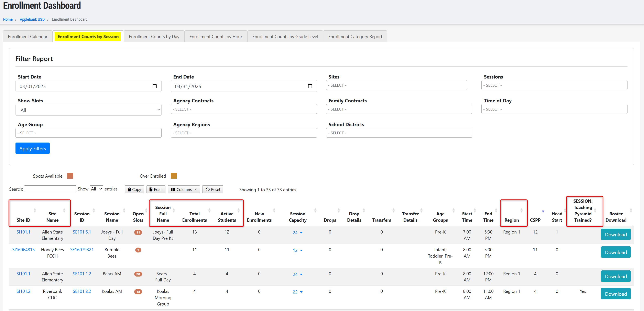Image resolution: width=644 pixels, height=311 pixels.
Task: Click the Copy clipboard button
Action: point(134,189)
